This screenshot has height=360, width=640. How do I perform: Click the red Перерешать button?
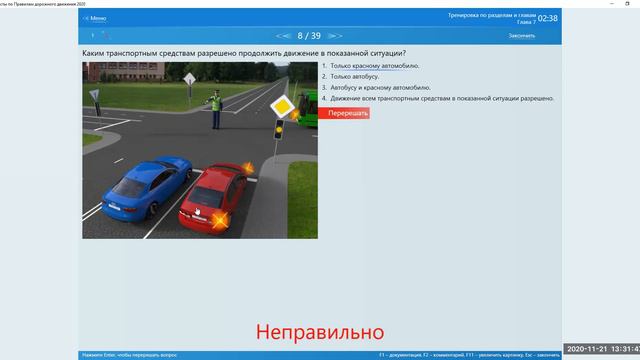pos(344,113)
